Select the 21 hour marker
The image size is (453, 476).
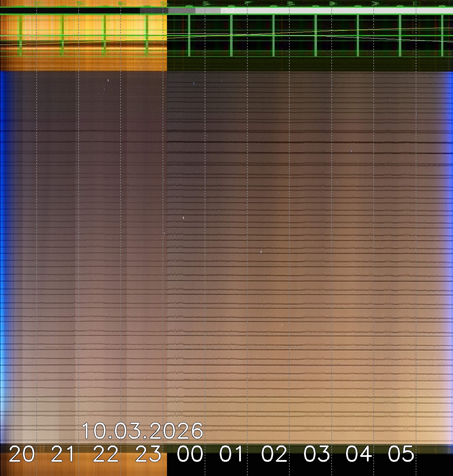(x=63, y=454)
